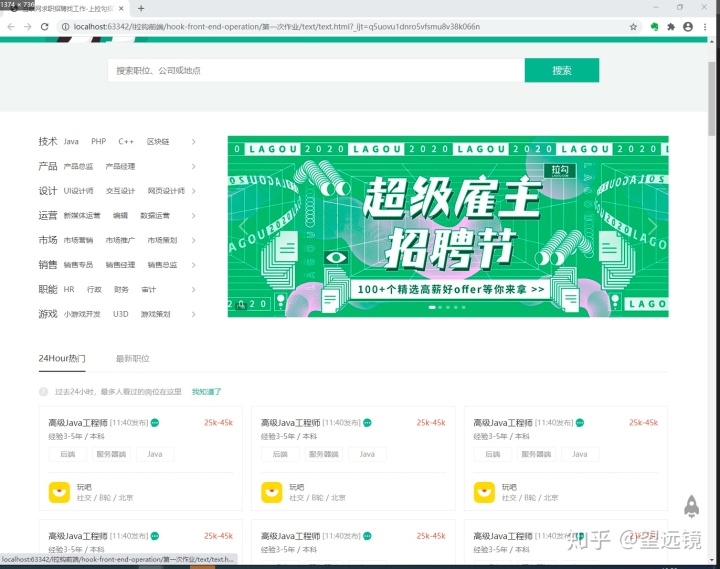Viewport: 720px width, 569px height.
Task: Expand the 市场 category chevron
Action: pos(193,240)
